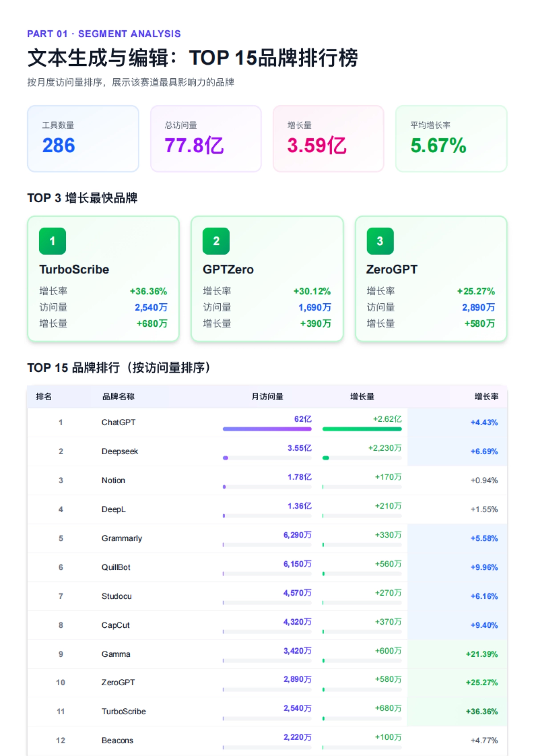Open the Deepseek brand name in the table
The height and width of the screenshot is (756, 534).
(120, 451)
